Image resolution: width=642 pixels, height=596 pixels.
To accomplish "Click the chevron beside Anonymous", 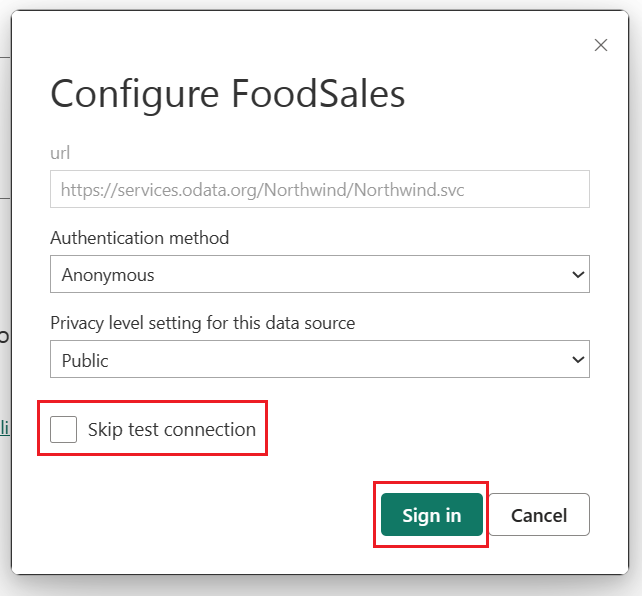I will click(x=578, y=274).
